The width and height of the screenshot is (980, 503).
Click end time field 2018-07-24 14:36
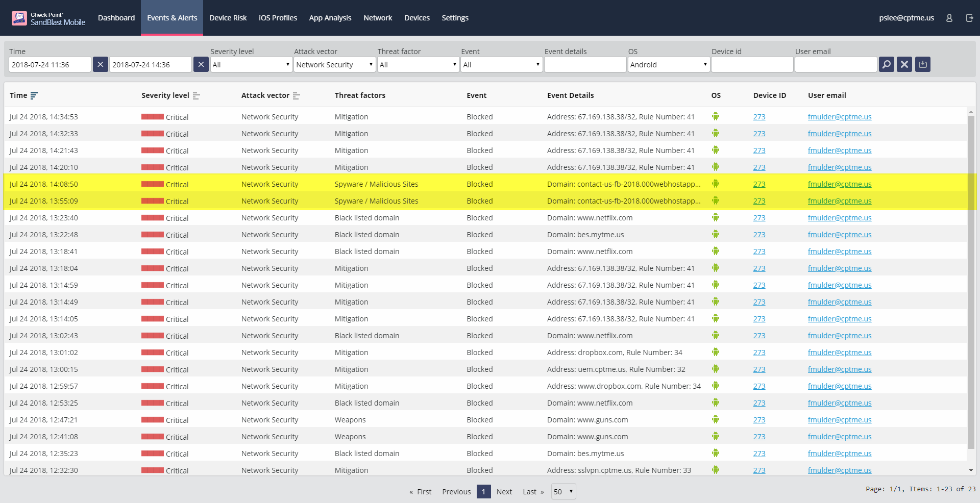pos(151,64)
